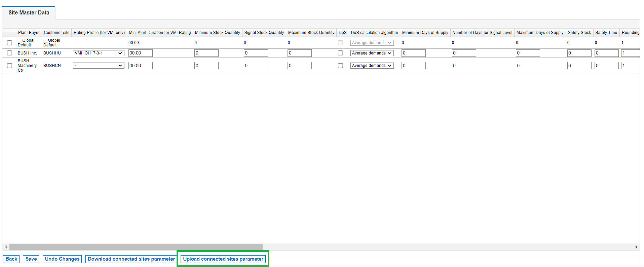The width and height of the screenshot is (644, 267).
Task: Click Minimum Days of Supply field for BUSHHU
Action: pos(414,53)
